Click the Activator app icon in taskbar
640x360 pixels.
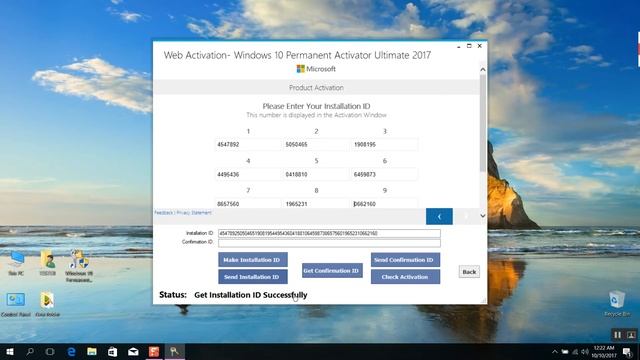(174, 351)
